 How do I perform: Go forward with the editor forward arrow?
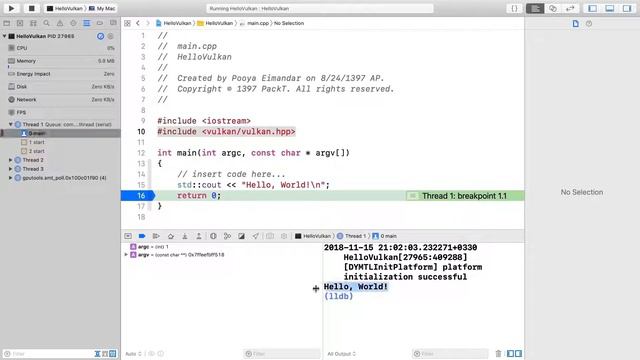pos(148,23)
